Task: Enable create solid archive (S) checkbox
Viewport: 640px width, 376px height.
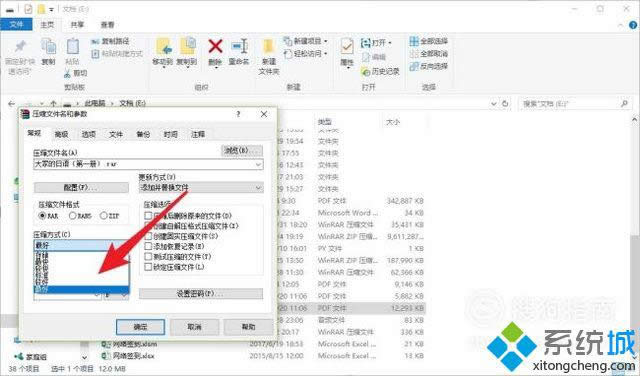Action: 148,236
